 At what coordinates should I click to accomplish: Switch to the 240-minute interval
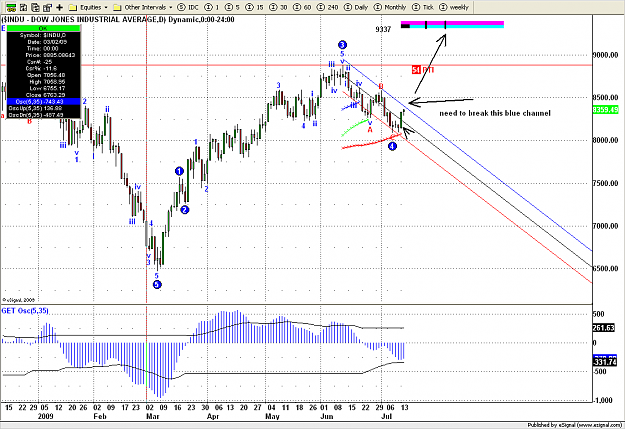pos(328,7)
